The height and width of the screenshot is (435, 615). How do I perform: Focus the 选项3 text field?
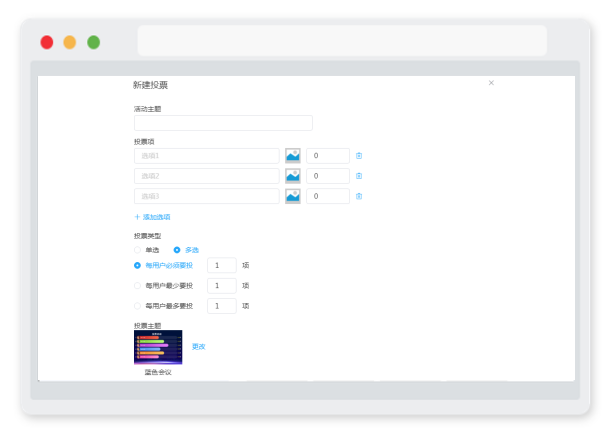[207, 196]
